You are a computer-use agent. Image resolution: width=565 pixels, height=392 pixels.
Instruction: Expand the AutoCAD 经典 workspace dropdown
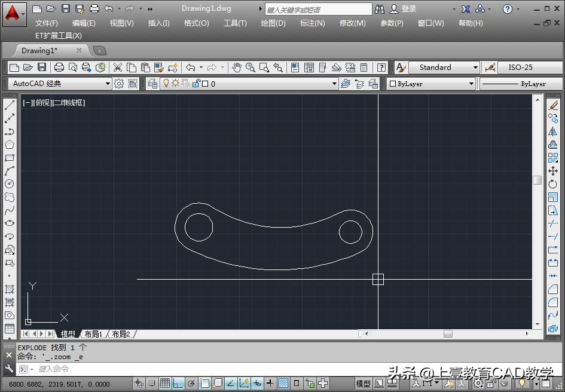tap(108, 84)
